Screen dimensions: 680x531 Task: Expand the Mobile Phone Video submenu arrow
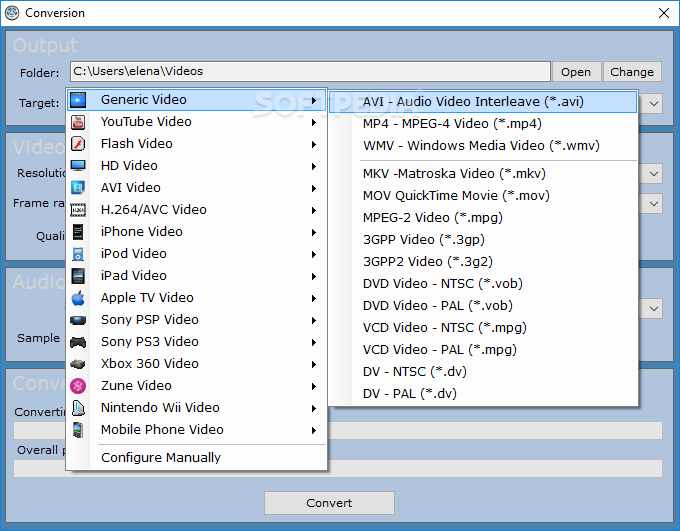pos(314,430)
